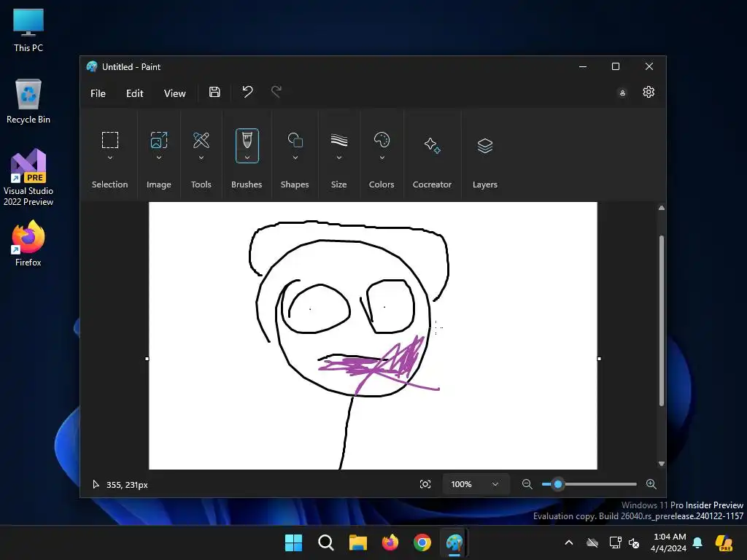Open the Layers panel icon
This screenshot has width=747, height=560.
tap(485, 145)
